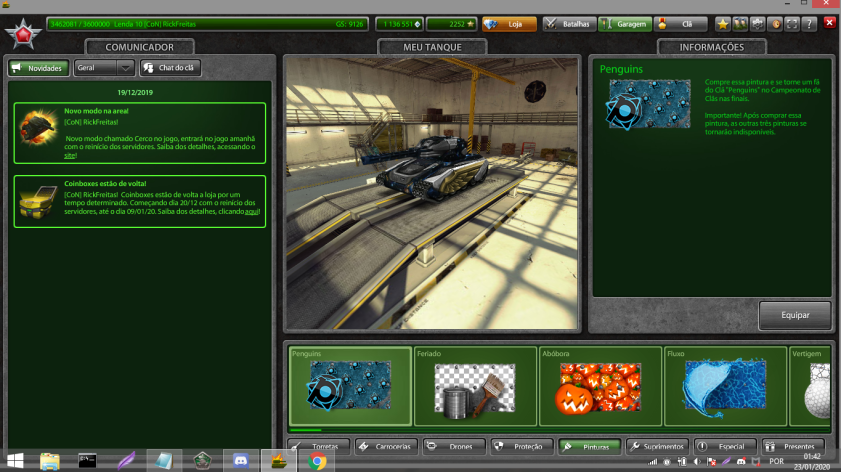Select the Abóbora paint thumbnail
This screenshot has width=841, height=472.
click(600, 387)
